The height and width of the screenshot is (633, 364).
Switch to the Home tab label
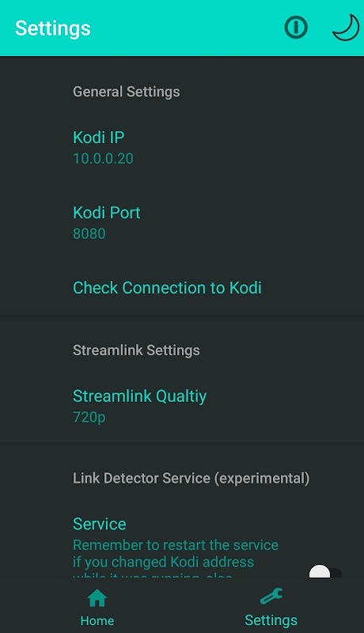97,620
